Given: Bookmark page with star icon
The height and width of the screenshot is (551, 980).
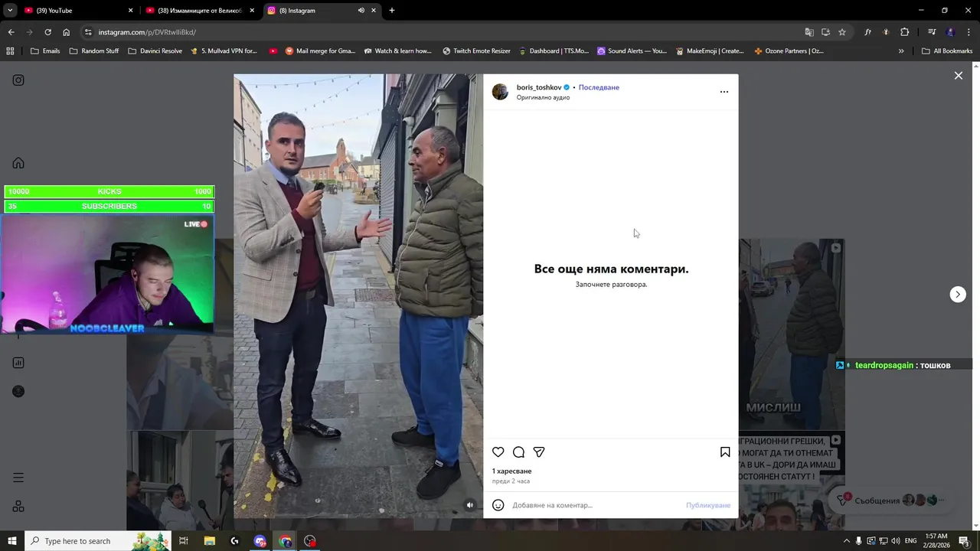Looking at the screenshot, I should point(842,32).
